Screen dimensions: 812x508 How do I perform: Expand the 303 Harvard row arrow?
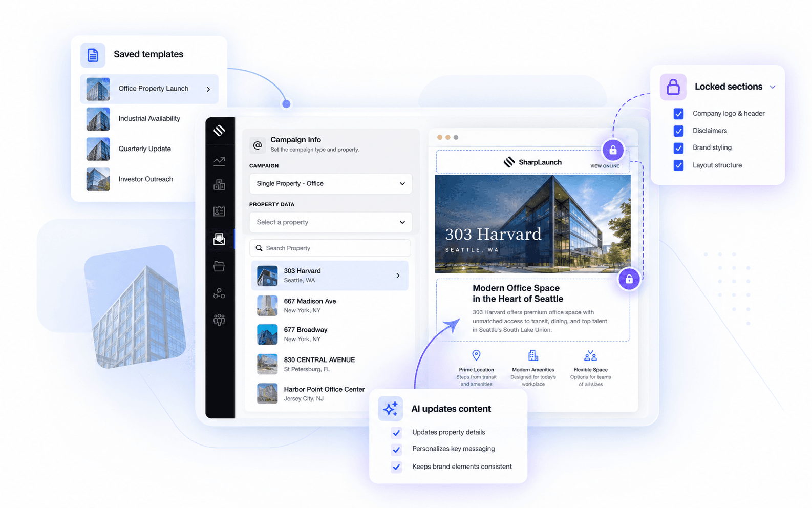click(398, 276)
